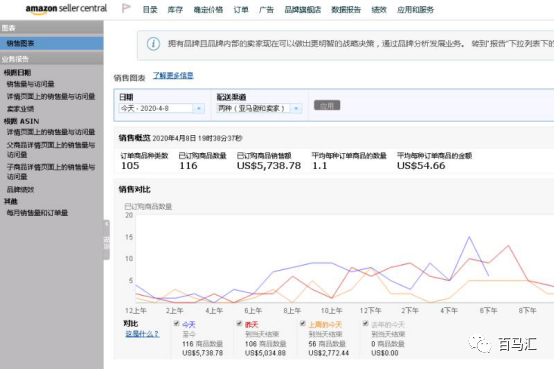This screenshot has width=554, height=369.
Task: Open the 这是什么? link
Action: [142, 334]
